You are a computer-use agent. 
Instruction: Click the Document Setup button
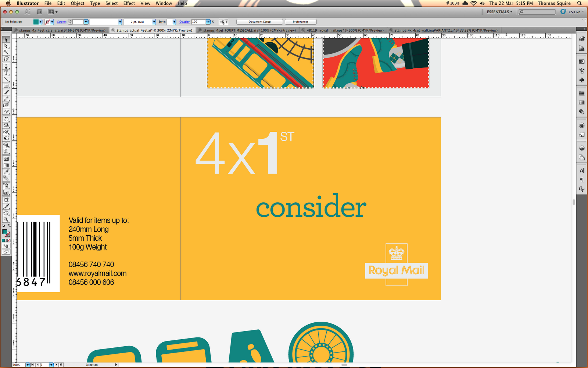pyautogui.click(x=259, y=21)
